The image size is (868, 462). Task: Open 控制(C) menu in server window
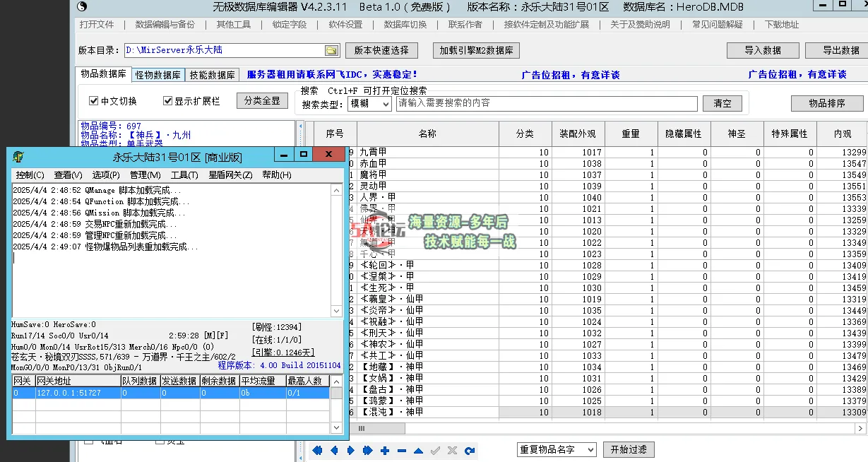30,175
